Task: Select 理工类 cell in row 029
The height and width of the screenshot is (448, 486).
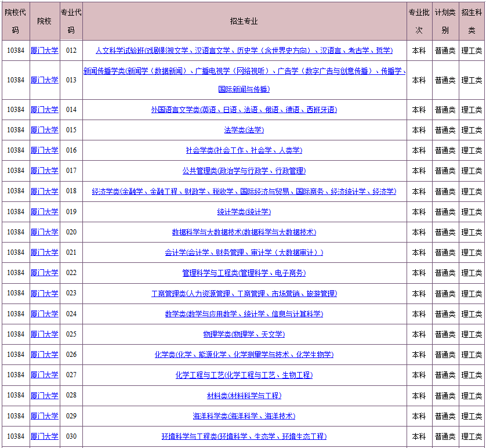Action: point(472,416)
